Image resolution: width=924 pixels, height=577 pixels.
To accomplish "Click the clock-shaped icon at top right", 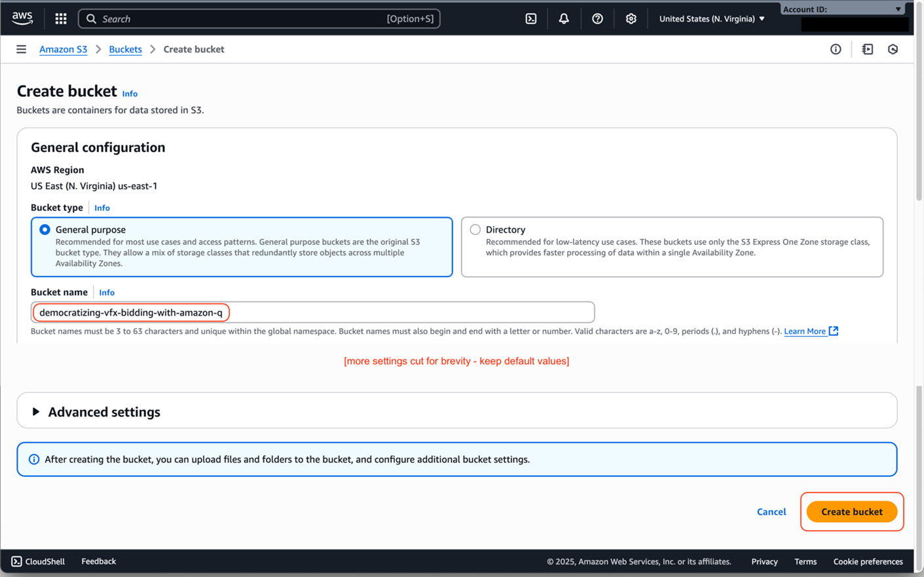I will pos(893,49).
